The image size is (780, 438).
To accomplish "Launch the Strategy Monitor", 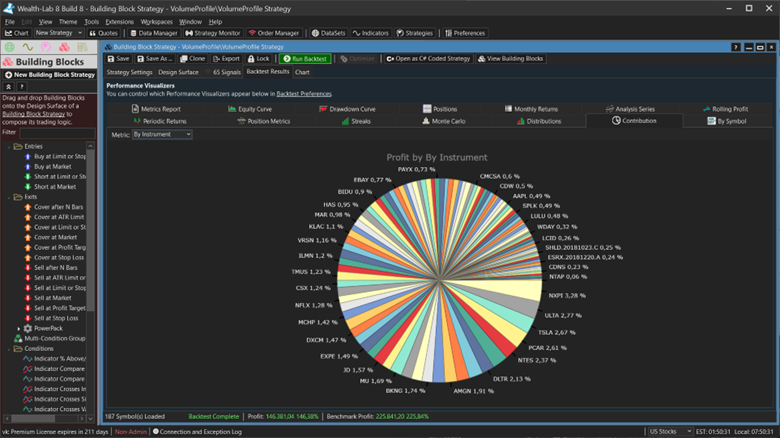I will tap(212, 33).
